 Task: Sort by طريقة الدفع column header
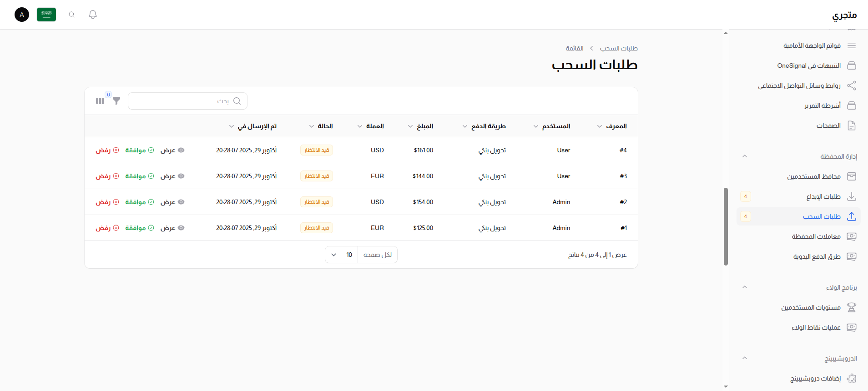click(484, 126)
